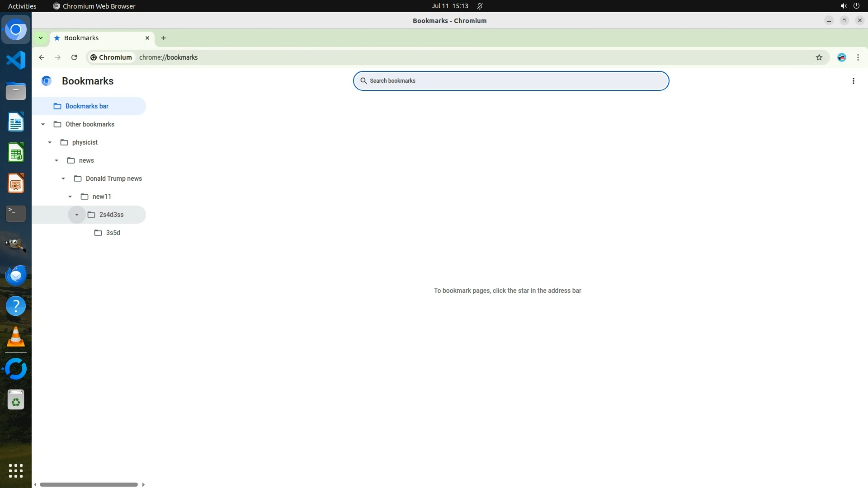Reload the bookmarks page
This screenshot has width=868, height=488.
(74, 57)
